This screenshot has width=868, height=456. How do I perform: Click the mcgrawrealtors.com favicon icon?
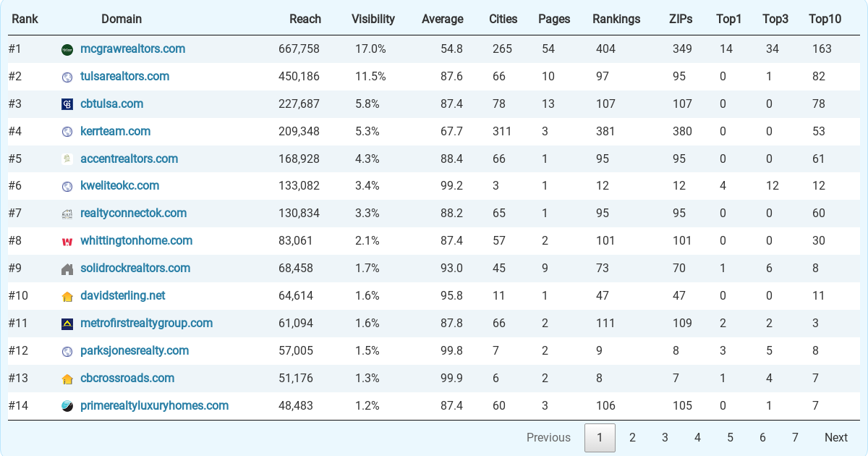(67, 50)
